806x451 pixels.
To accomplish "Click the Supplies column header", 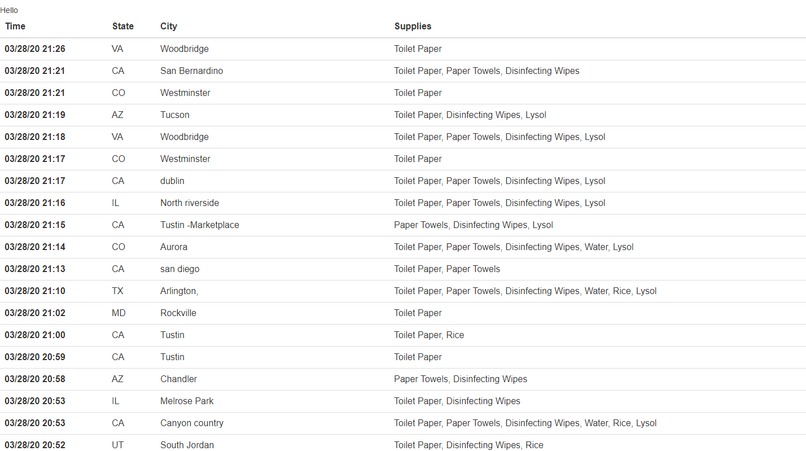I will tap(413, 26).
